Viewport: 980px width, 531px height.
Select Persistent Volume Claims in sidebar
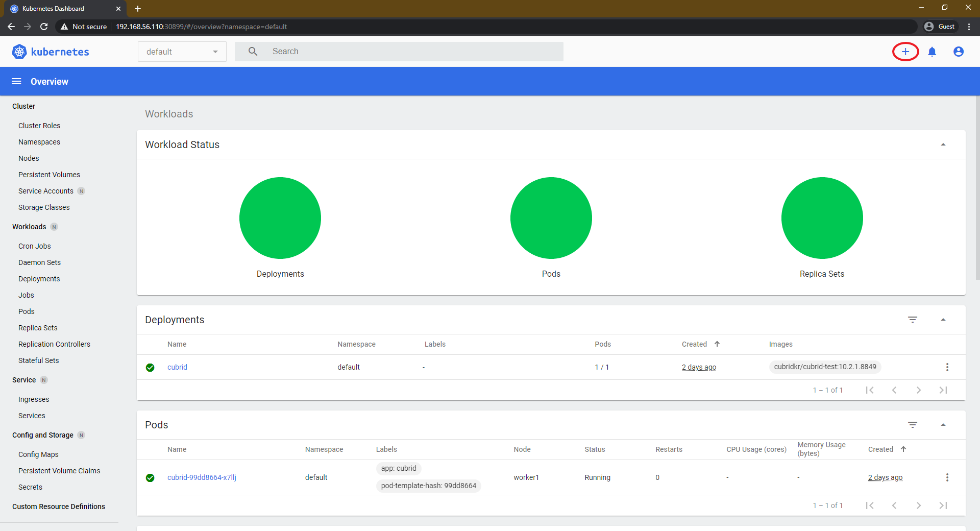(59, 471)
